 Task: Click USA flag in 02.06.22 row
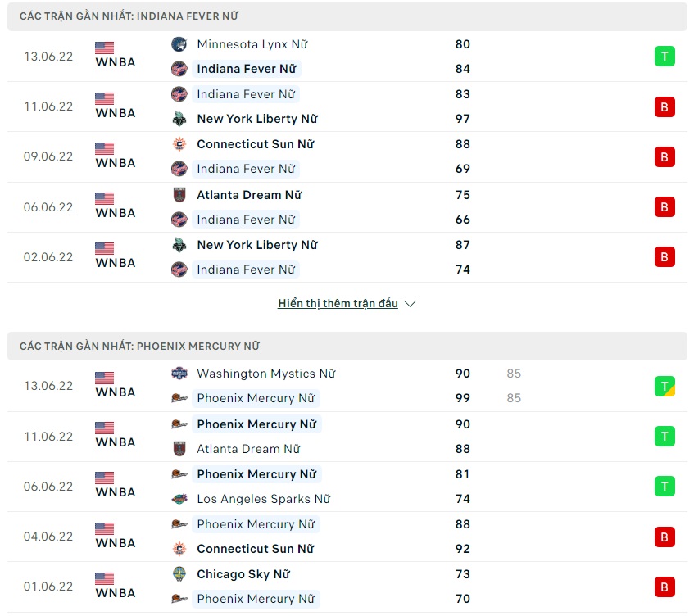[104, 249]
